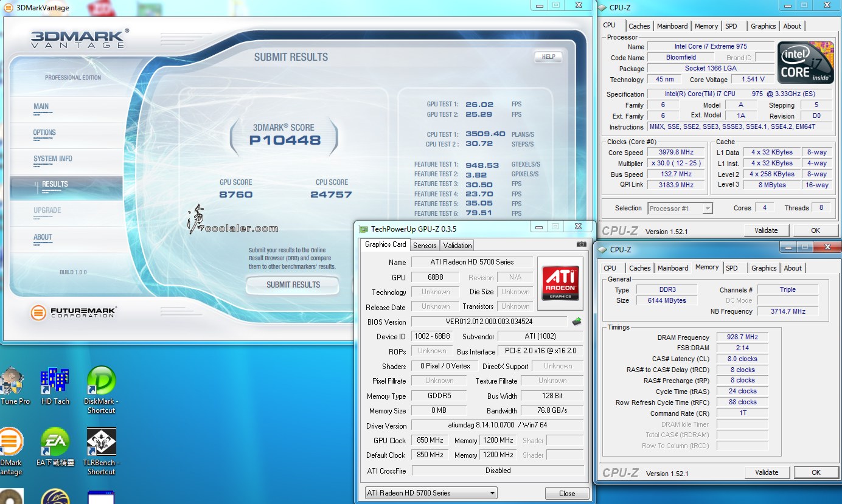Switch to the Sensors tab in GPU-Z
Image resolution: width=842 pixels, height=504 pixels.
[425, 246]
